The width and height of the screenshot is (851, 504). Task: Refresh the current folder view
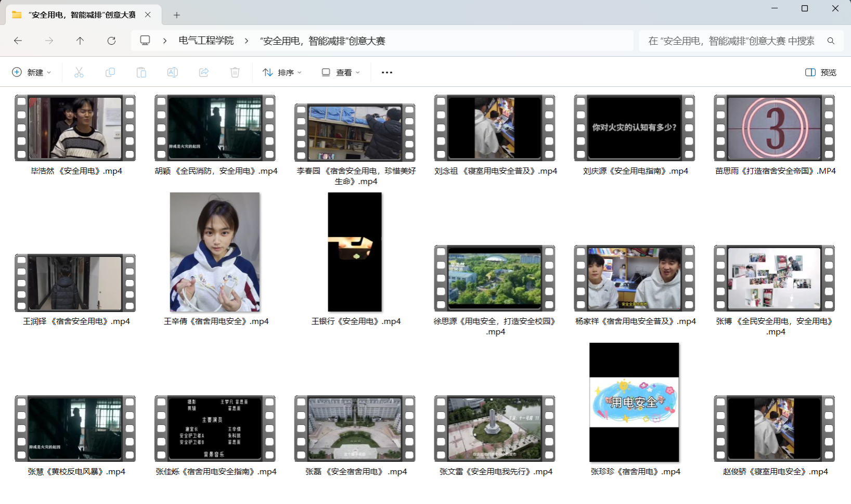coord(111,41)
